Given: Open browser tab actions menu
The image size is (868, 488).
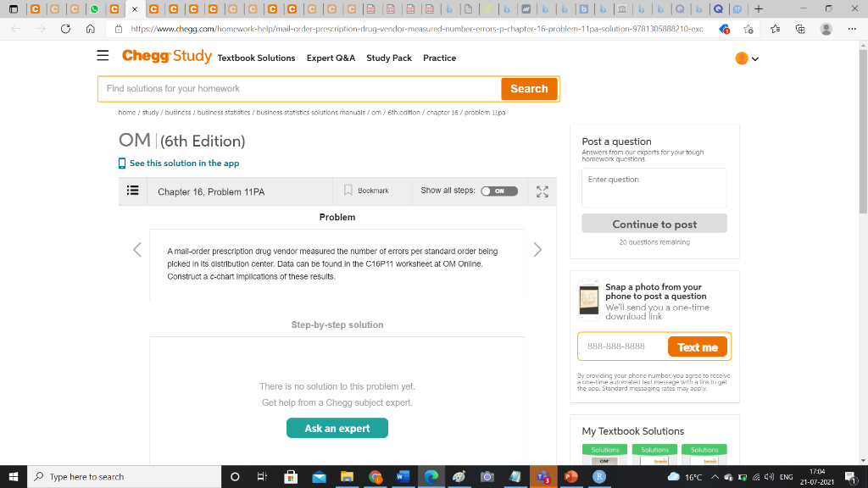Looking at the screenshot, I should click(14, 8).
